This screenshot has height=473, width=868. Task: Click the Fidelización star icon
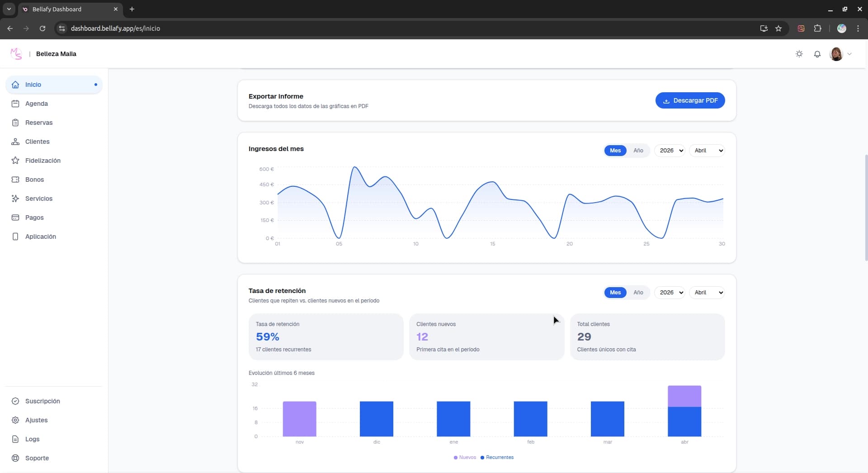point(15,160)
